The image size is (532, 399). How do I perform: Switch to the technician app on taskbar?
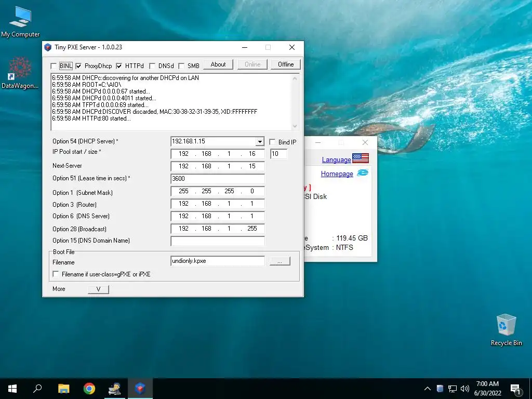(115, 389)
